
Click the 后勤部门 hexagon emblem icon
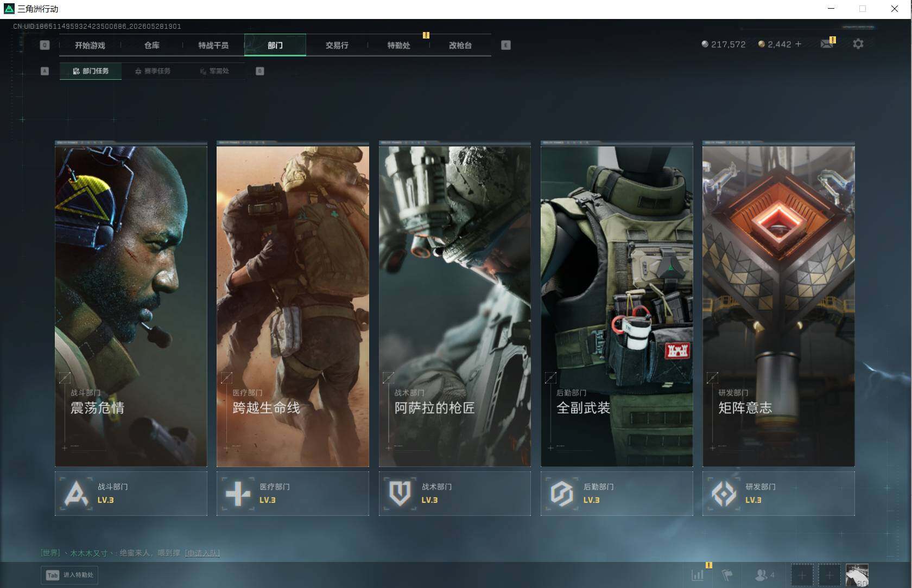562,494
